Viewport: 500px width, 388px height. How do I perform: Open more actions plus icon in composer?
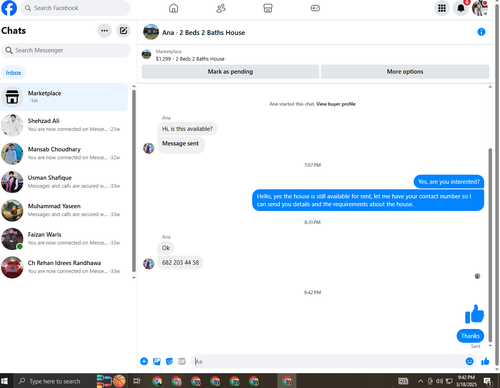(x=144, y=361)
